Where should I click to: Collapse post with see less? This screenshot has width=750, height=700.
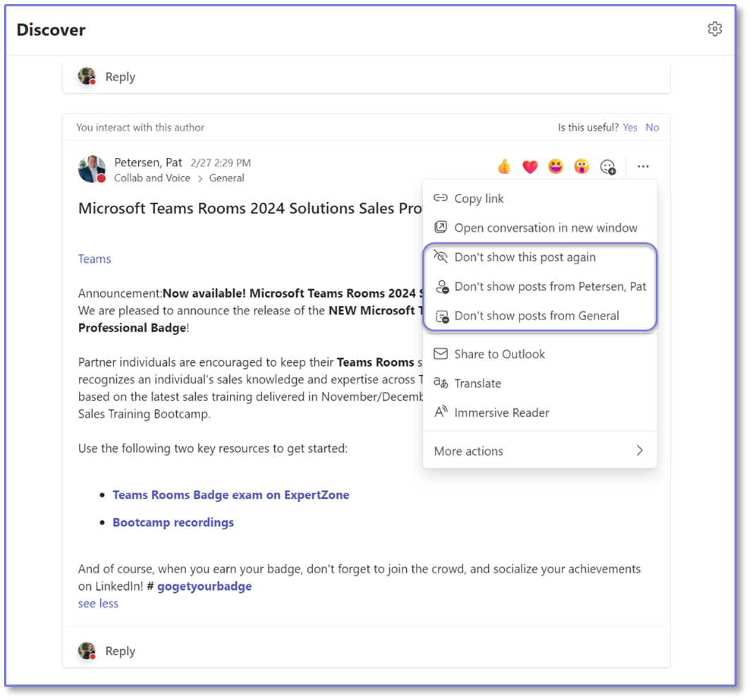pos(98,603)
